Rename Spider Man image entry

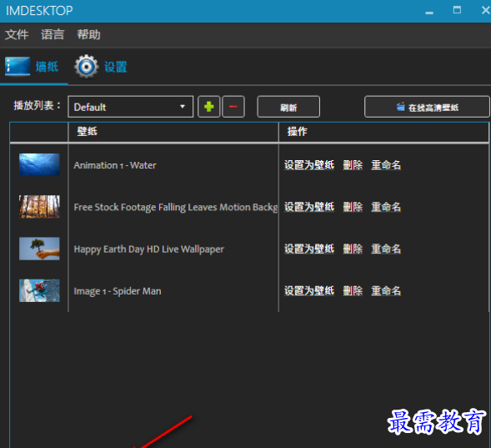pos(386,290)
